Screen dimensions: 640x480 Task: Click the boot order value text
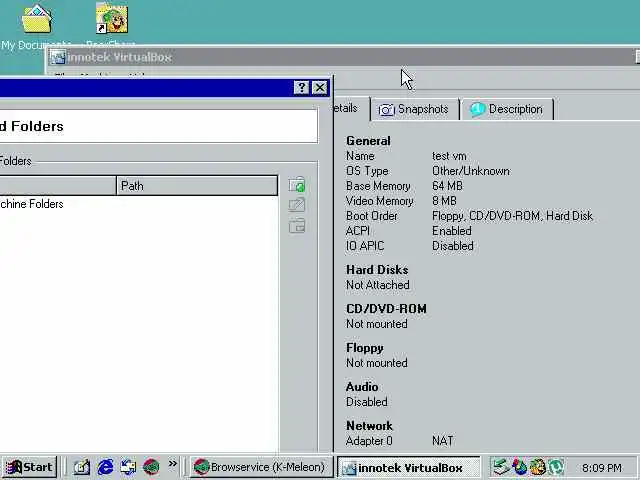point(512,216)
